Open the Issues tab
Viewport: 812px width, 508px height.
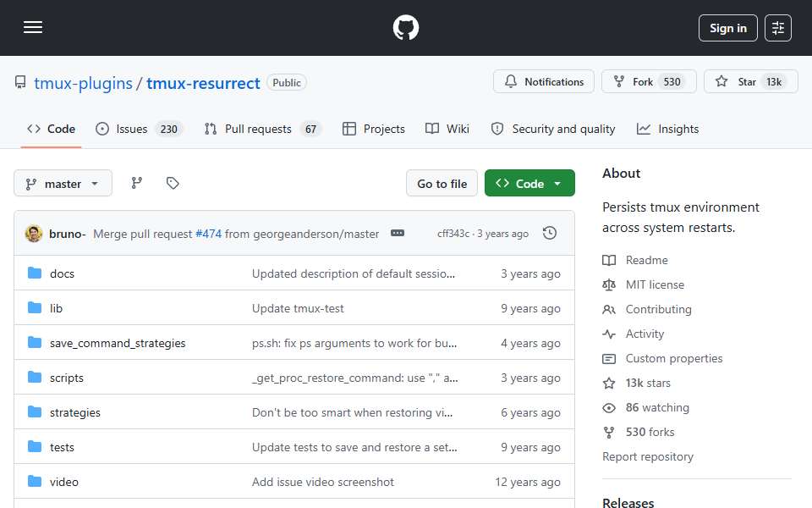click(139, 129)
